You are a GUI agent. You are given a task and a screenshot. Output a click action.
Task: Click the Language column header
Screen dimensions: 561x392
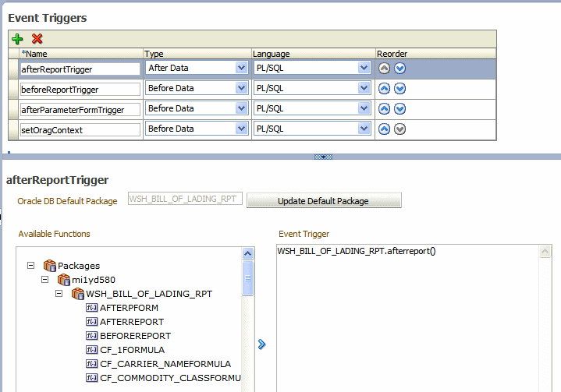click(x=313, y=54)
